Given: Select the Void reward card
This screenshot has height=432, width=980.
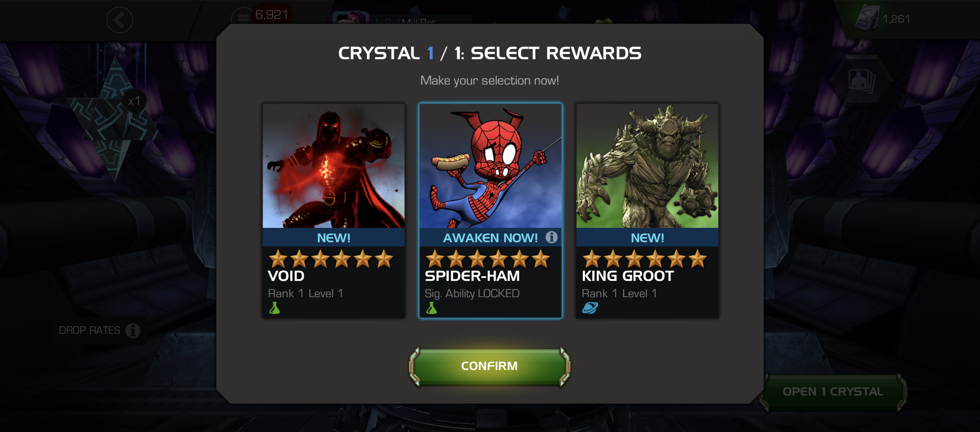Looking at the screenshot, I should coord(334,211).
